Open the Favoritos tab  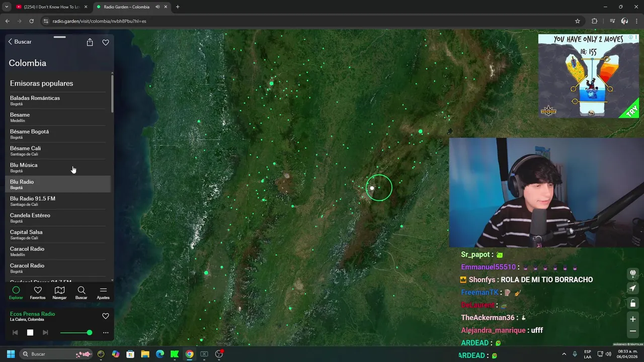(38, 293)
